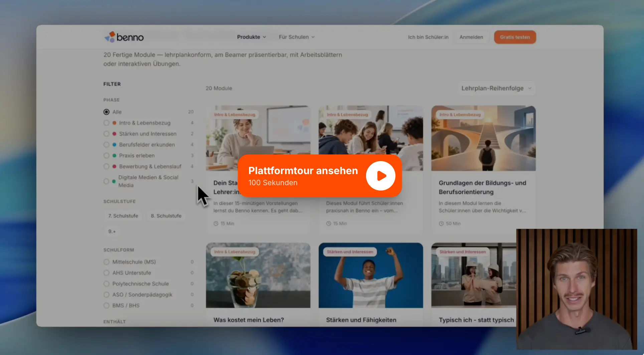This screenshot has height=355, width=644.
Task: Select BMS / BHS school form
Action: point(107,306)
